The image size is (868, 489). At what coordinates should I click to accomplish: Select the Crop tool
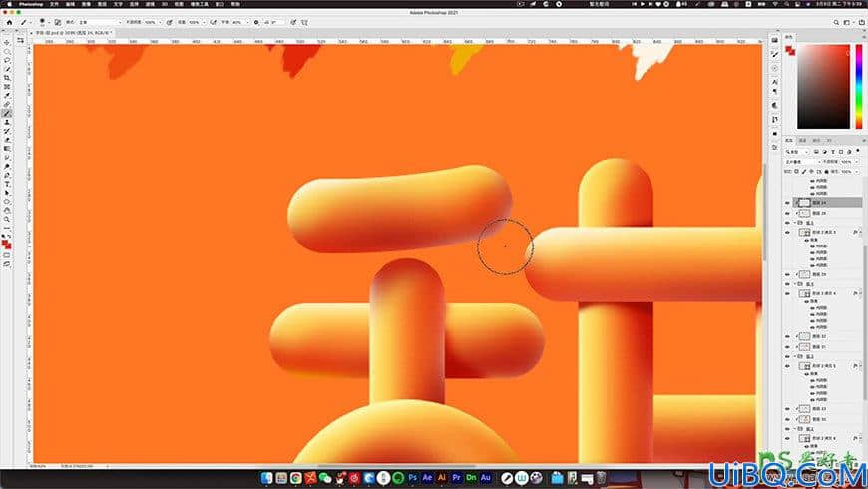pos(7,78)
